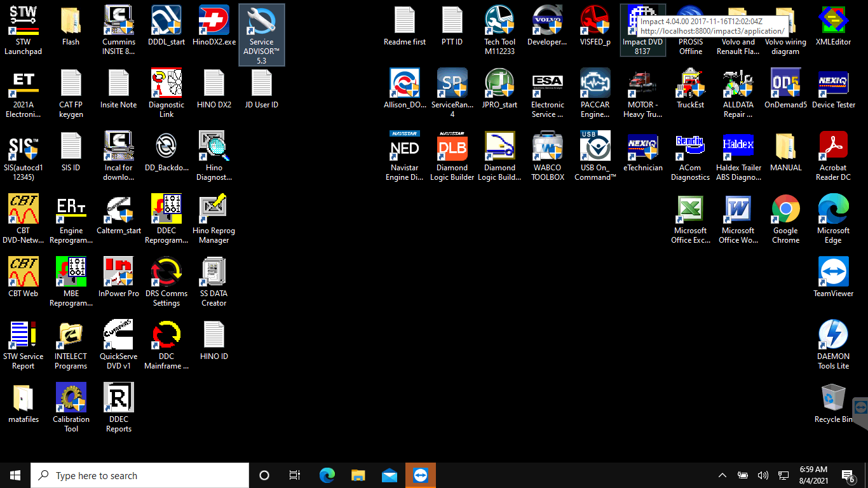Launch DD_Backdoor shortcut
The width and height of the screenshot is (868, 488).
click(x=166, y=151)
